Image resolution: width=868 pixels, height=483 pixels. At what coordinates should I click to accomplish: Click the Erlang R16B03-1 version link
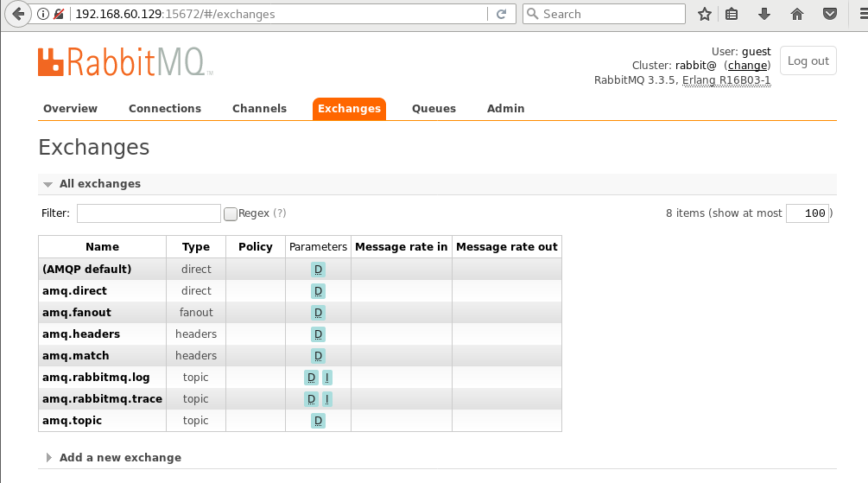pyautogui.click(x=726, y=80)
